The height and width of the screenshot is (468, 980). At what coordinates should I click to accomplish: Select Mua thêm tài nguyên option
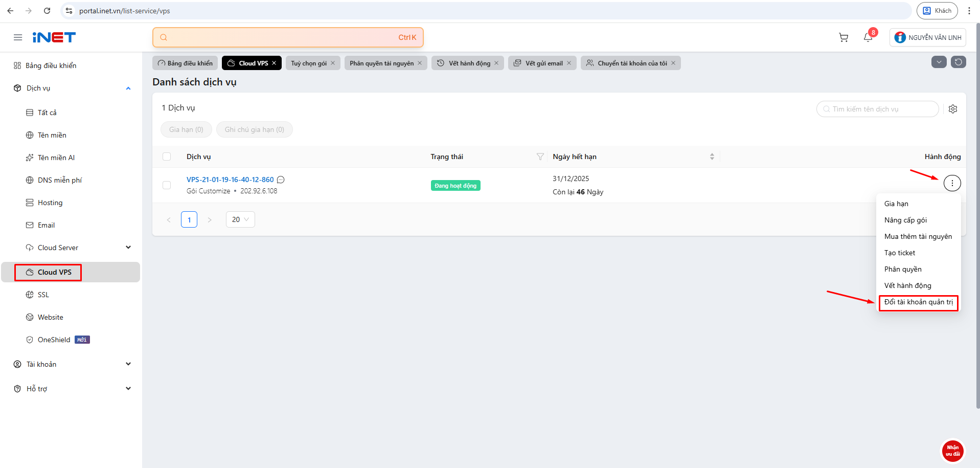[919, 236]
